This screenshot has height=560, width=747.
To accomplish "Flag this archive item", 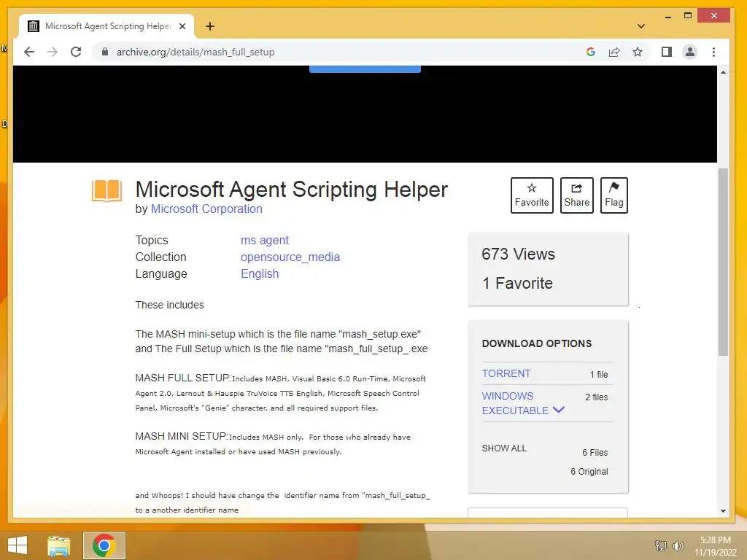I will tap(614, 195).
